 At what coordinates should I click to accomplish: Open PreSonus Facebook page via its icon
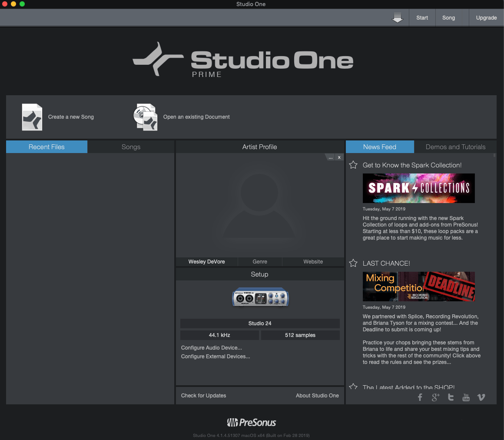click(420, 397)
